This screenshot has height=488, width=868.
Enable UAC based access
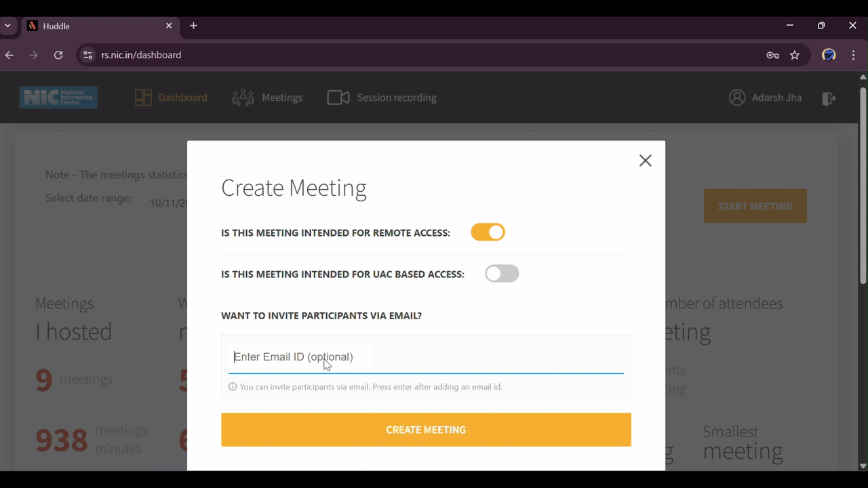click(502, 273)
